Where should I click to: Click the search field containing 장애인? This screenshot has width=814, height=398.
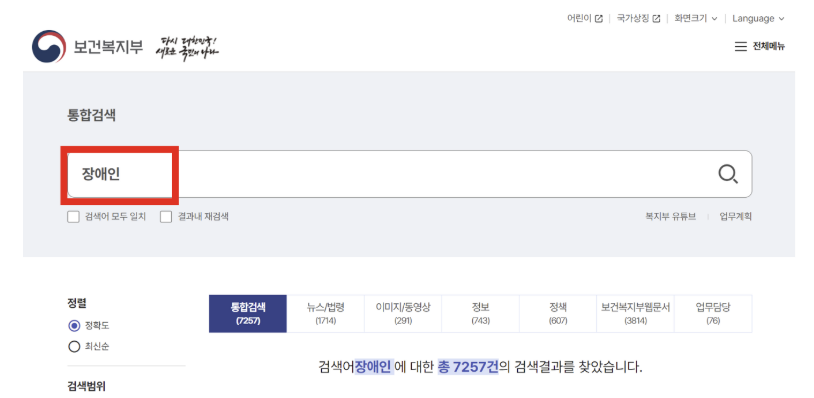(x=410, y=174)
